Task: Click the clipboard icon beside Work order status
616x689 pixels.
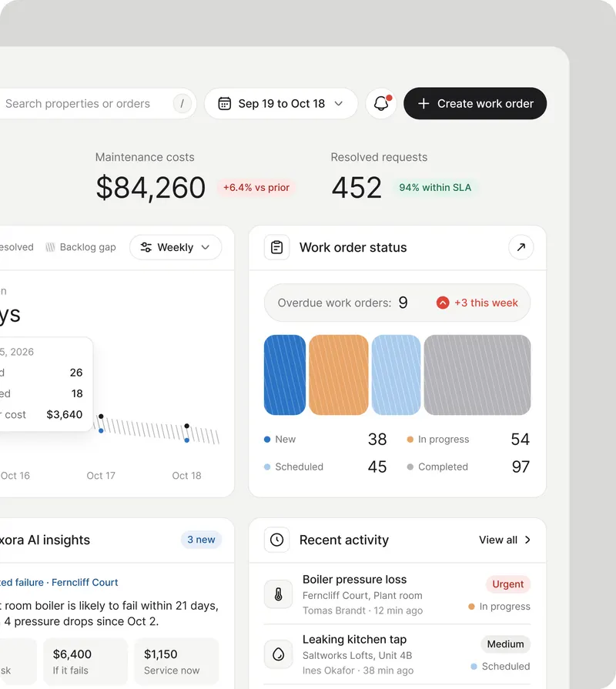Action: coord(276,247)
